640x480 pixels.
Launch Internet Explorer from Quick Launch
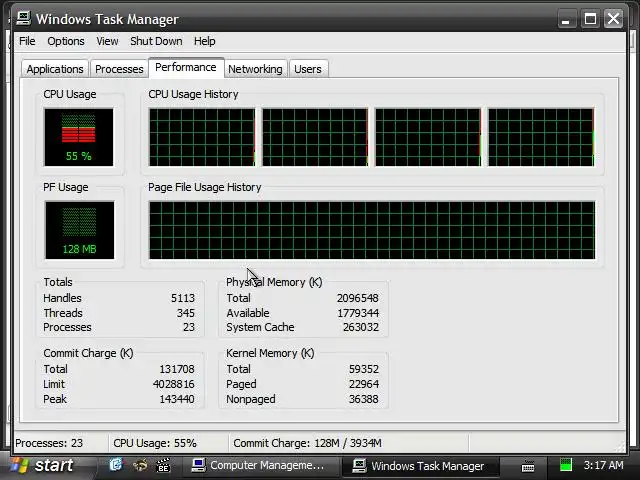tap(116, 465)
